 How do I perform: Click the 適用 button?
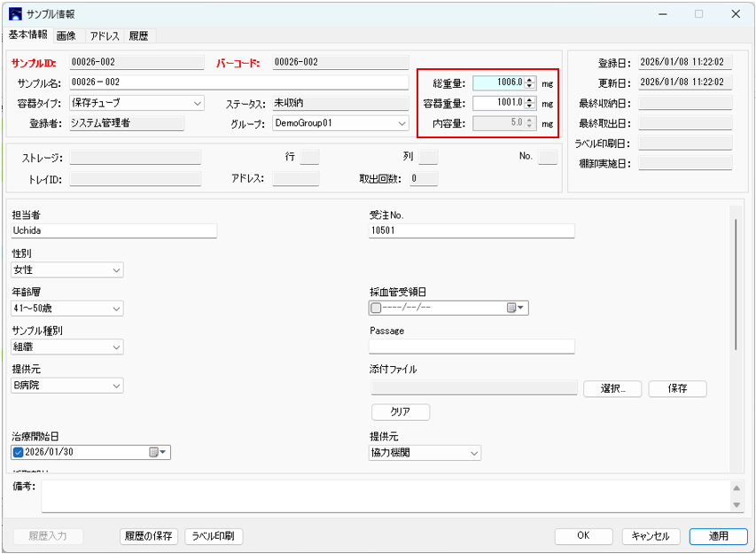[718, 536]
